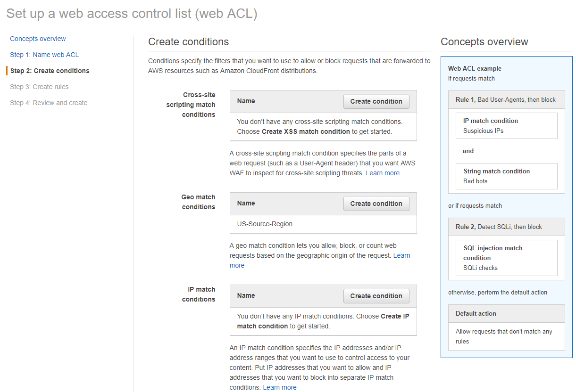Create a new IP match condition
The image size is (576, 392).
376,296
